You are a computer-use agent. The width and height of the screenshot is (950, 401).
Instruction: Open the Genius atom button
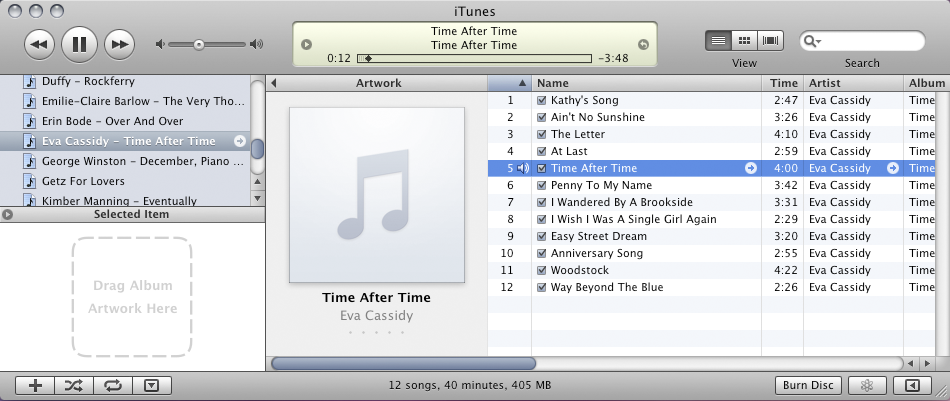[x=868, y=385]
